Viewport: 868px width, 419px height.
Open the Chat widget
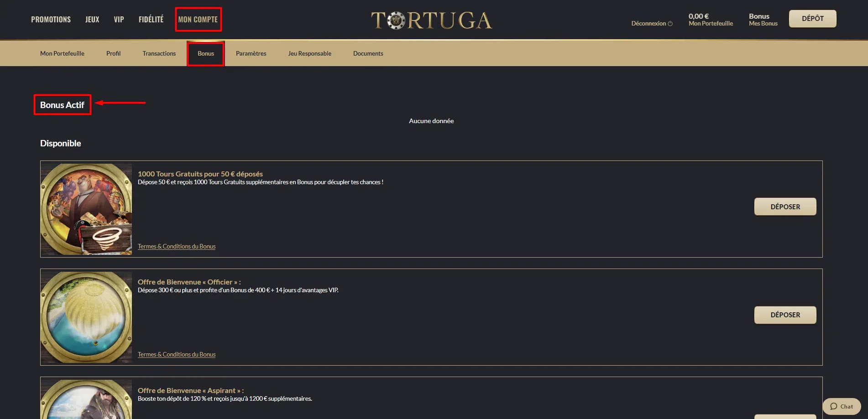click(x=841, y=406)
